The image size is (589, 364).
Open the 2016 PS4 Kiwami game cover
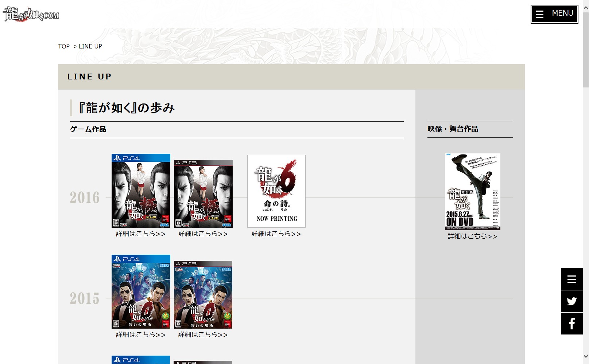point(141,191)
